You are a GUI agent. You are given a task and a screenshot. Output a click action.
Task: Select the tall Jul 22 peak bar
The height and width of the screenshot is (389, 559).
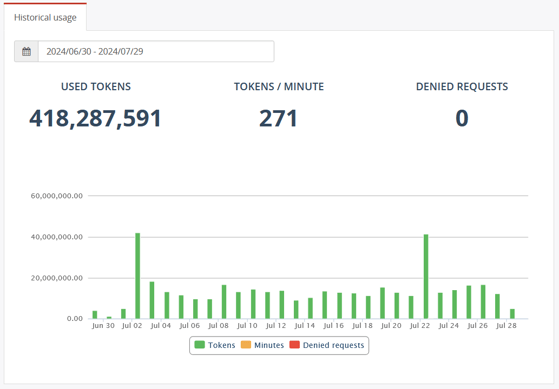point(426,276)
